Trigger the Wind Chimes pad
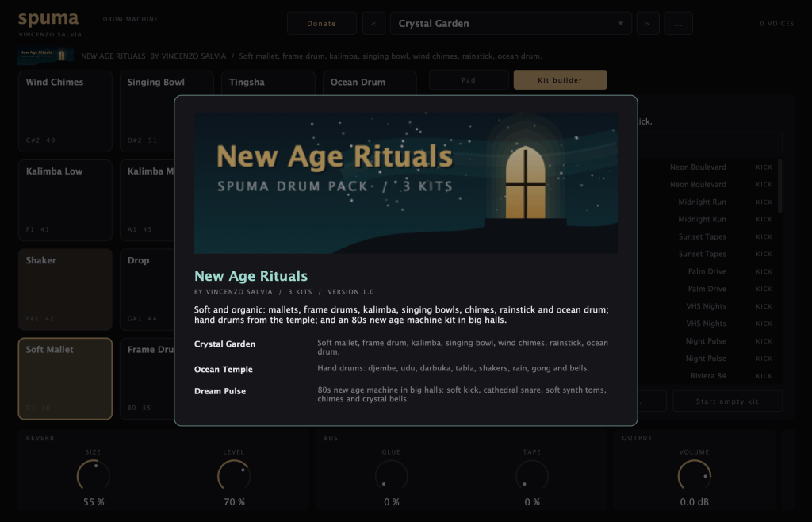The height and width of the screenshot is (522, 812). pyautogui.click(x=65, y=111)
